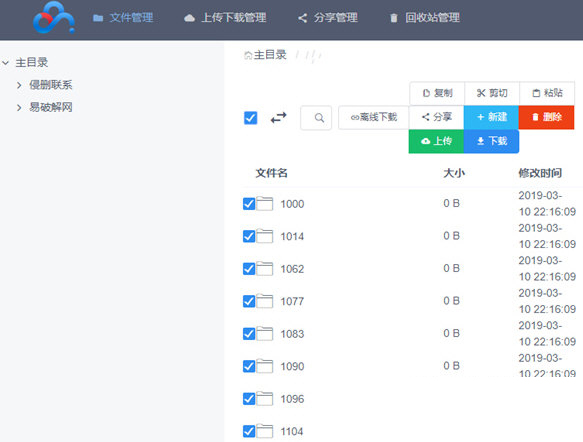
Task: Click the cloud logo icon in header
Action: [x=54, y=17]
